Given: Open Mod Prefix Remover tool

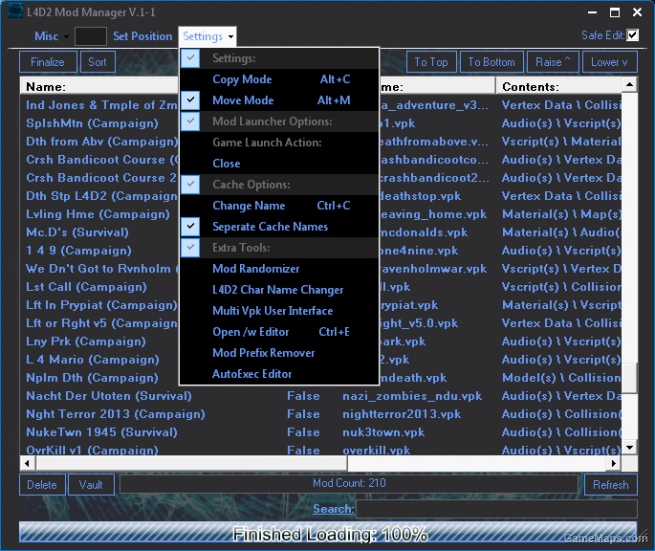Looking at the screenshot, I should 279,353.
